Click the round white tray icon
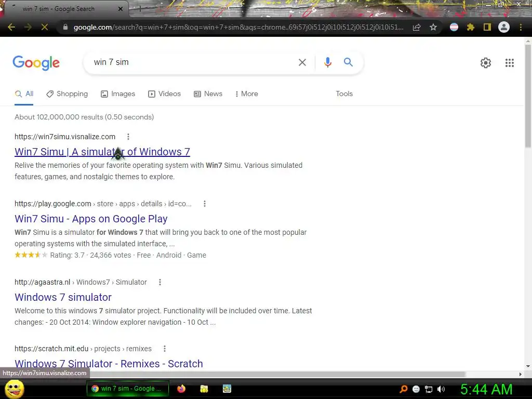Viewport: 532px width, 399px height. [416, 389]
